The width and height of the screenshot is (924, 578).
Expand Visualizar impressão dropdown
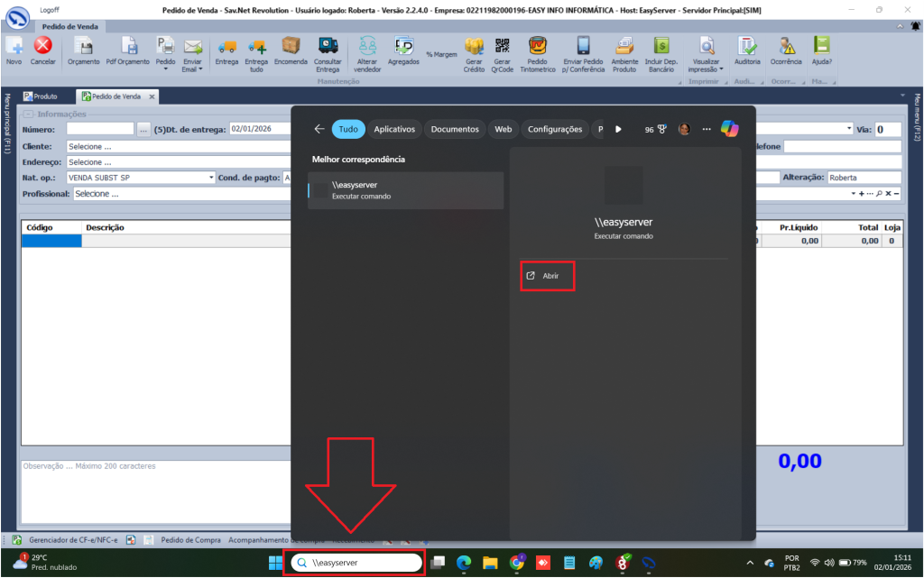(x=723, y=69)
